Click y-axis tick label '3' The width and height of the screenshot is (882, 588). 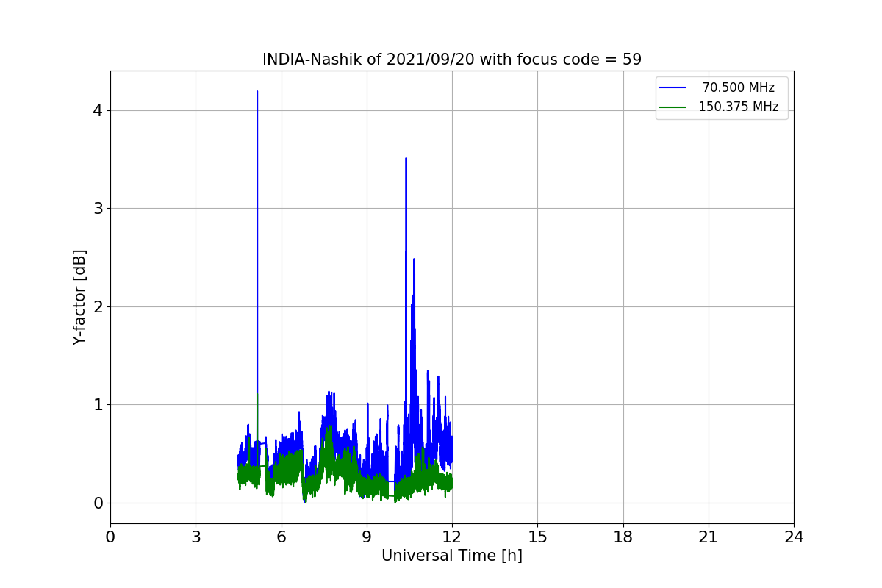pyautogui.click(x=98, y=209)
